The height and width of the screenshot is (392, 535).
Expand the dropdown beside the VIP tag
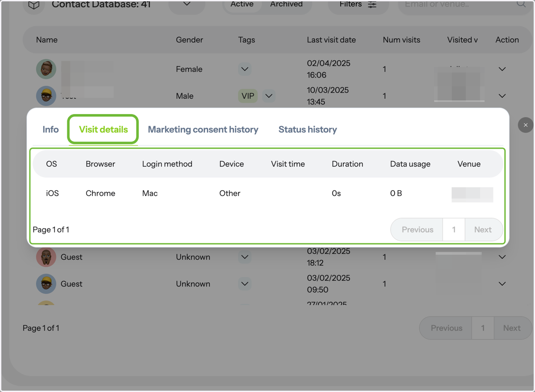click(268, 96)
